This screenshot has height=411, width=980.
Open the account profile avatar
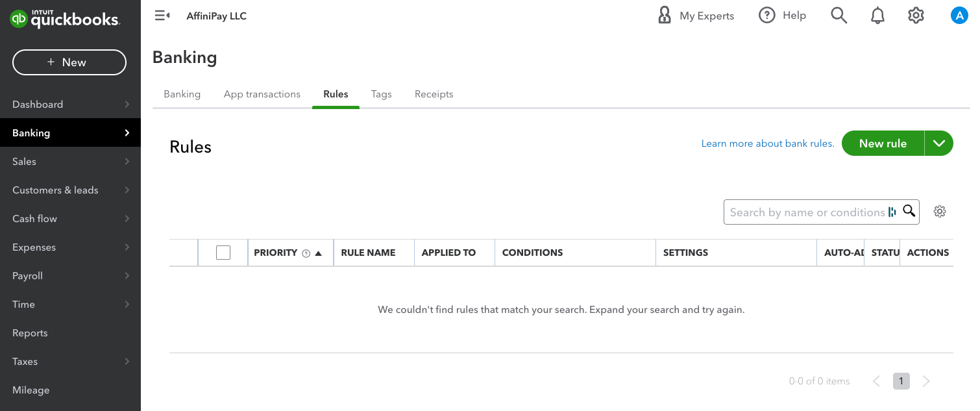pos(959,16)
